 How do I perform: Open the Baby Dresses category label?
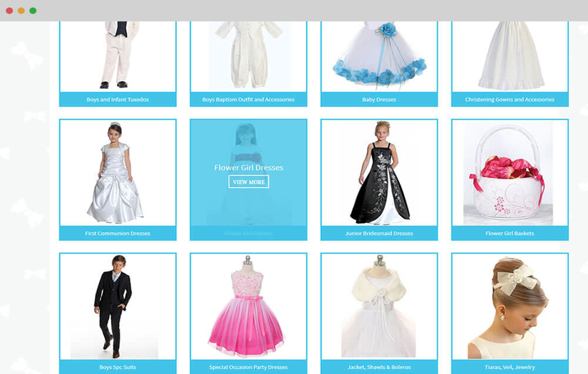(379, 99)
